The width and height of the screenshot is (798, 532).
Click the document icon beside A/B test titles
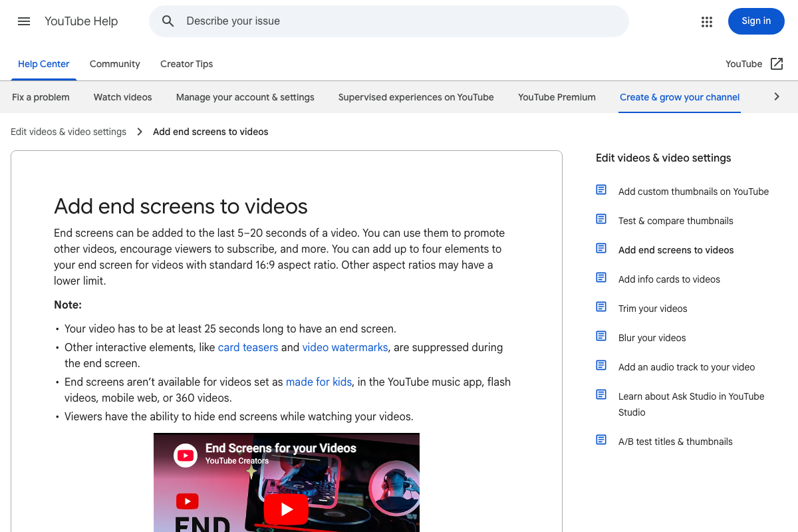click(x=601, y=440)
